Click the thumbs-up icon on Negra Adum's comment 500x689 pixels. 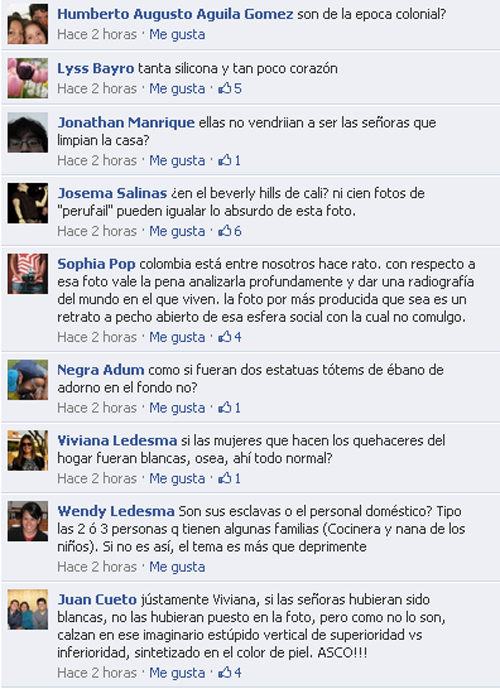click(x=225, y=407)
